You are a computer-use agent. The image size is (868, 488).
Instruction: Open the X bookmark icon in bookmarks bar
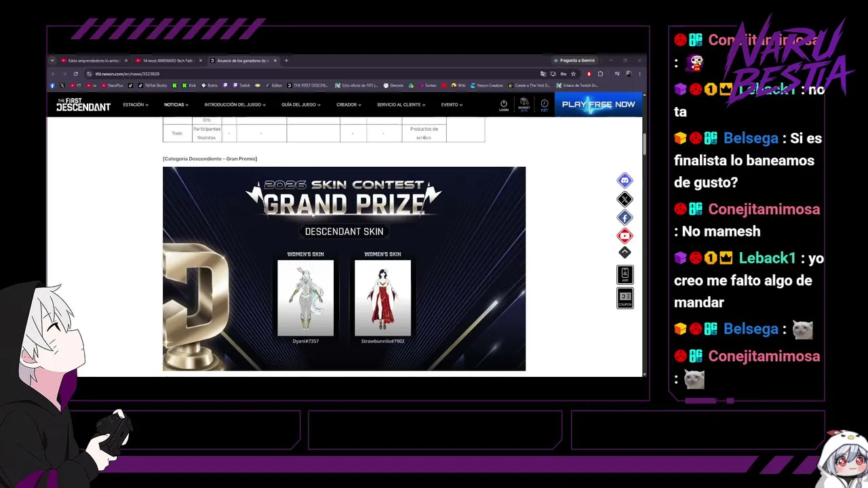click(x=62, y=85)
